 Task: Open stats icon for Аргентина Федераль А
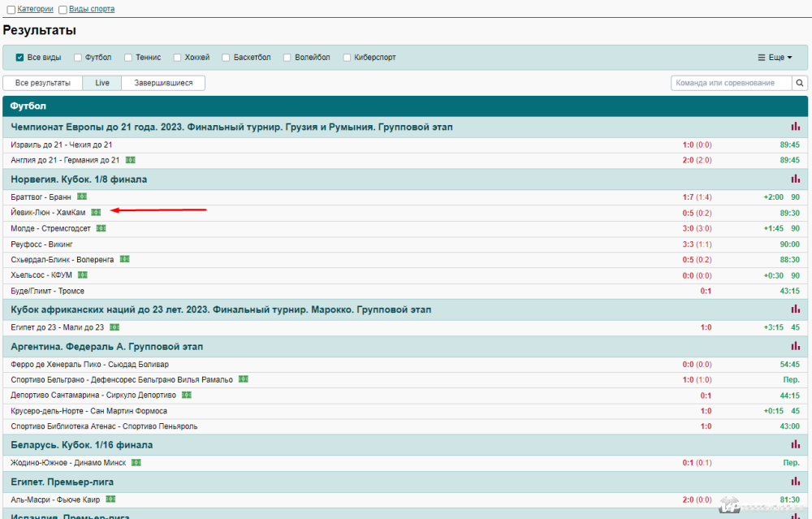click(795, 347)
